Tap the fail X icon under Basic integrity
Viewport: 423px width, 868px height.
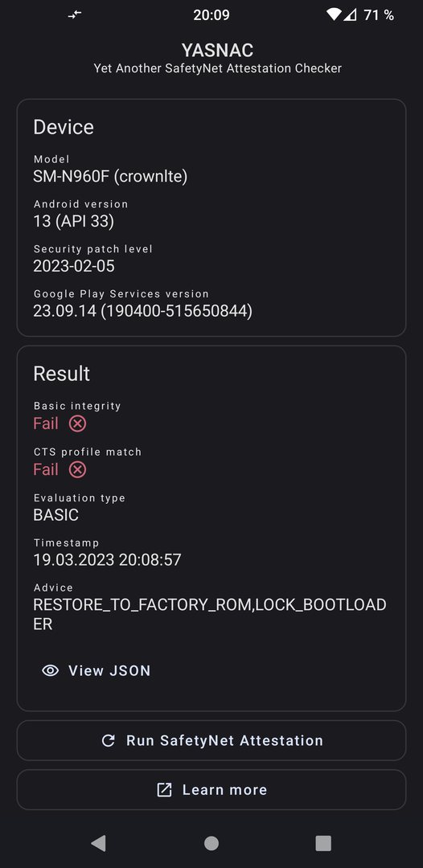[77, 424]
